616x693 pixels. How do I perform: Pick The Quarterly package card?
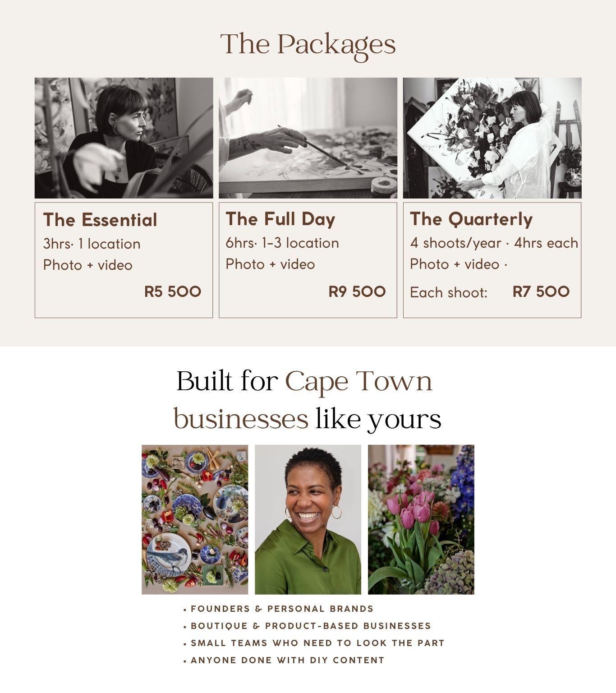pos(492,260)
